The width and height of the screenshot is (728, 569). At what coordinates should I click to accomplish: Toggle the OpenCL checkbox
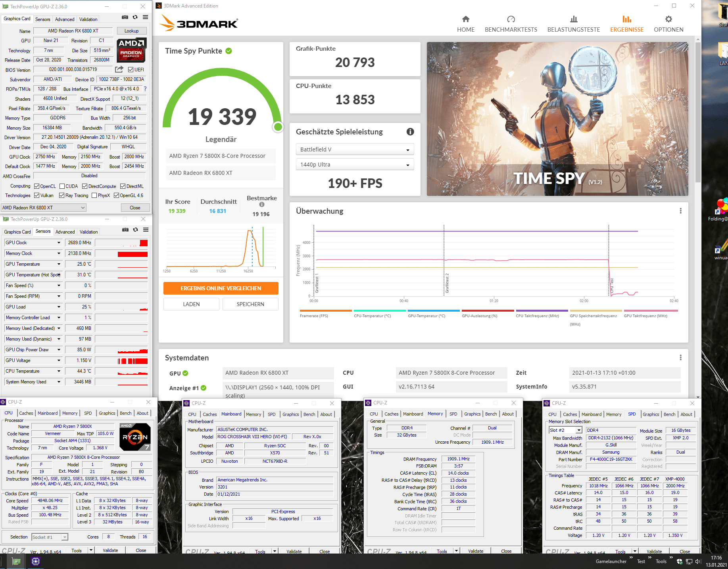click(37, 186)
